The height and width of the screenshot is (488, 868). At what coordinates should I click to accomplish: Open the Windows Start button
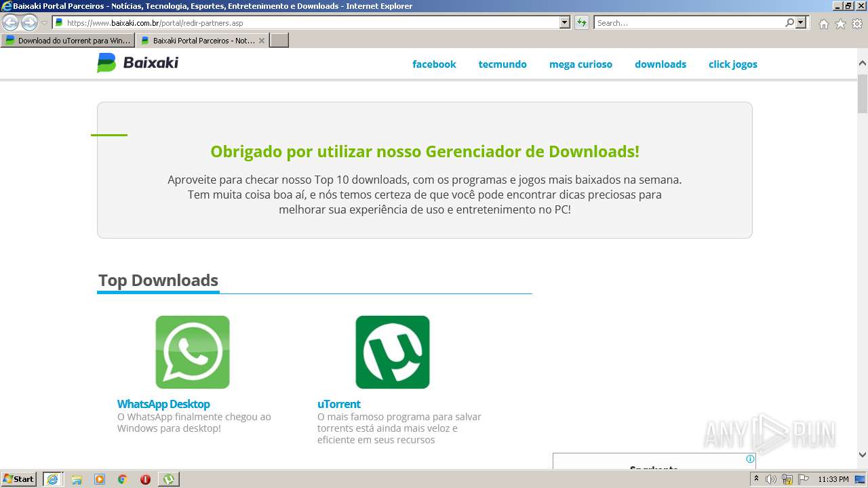coord(19,479)
